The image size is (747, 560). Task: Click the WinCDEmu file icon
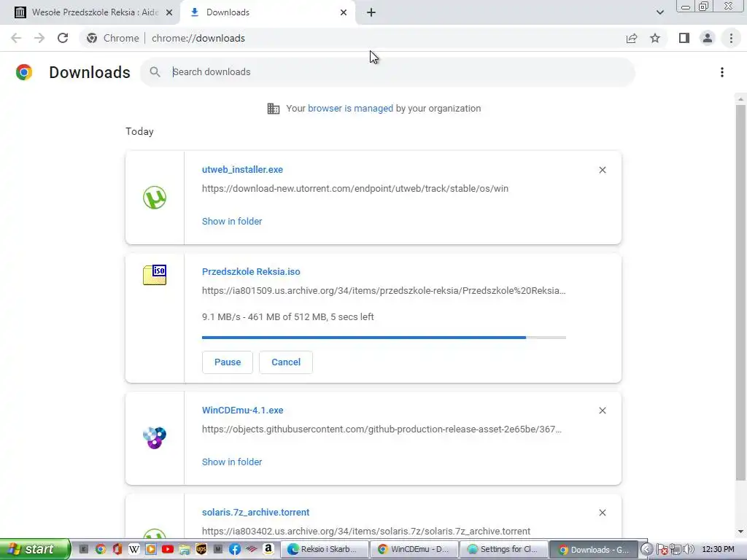click(155, 437)
